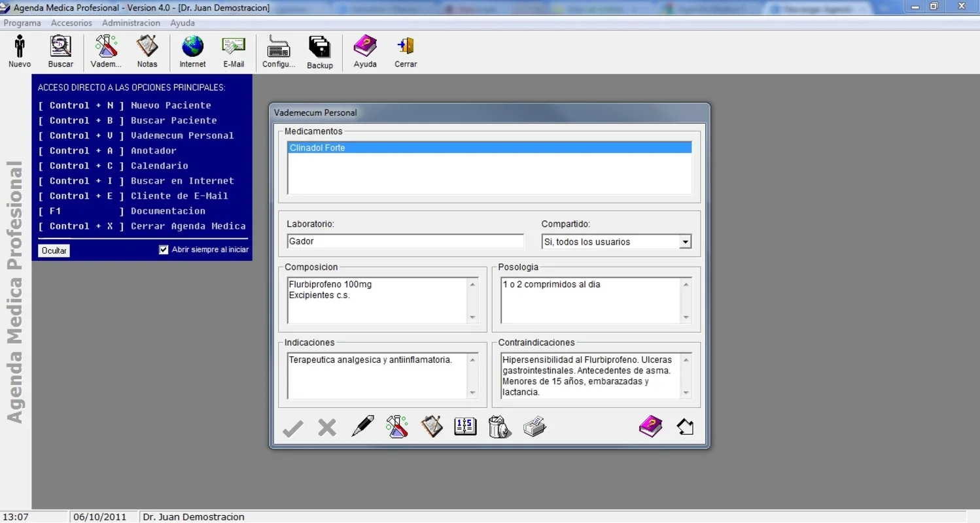The height and width of the screenshot is (523, 980).
Task: Click the trash can delete icon
Action: pyautogui.click(x=500, y=427)
